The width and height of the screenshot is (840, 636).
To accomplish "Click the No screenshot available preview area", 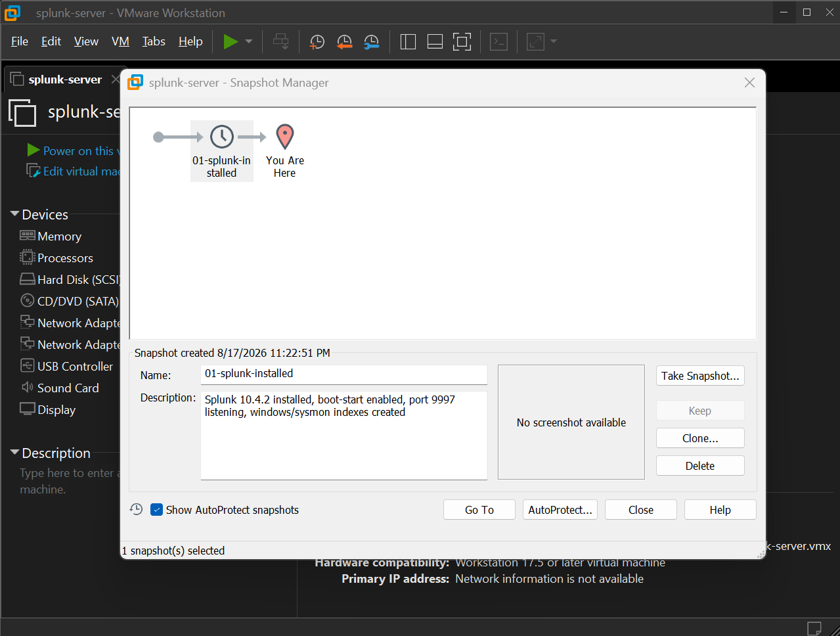I will [x=571, y=422].
